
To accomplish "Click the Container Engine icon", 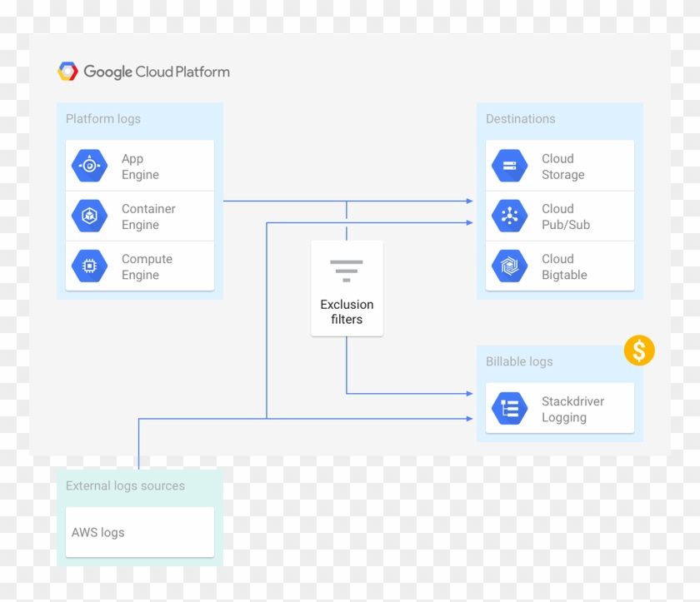I will [87, 215].
